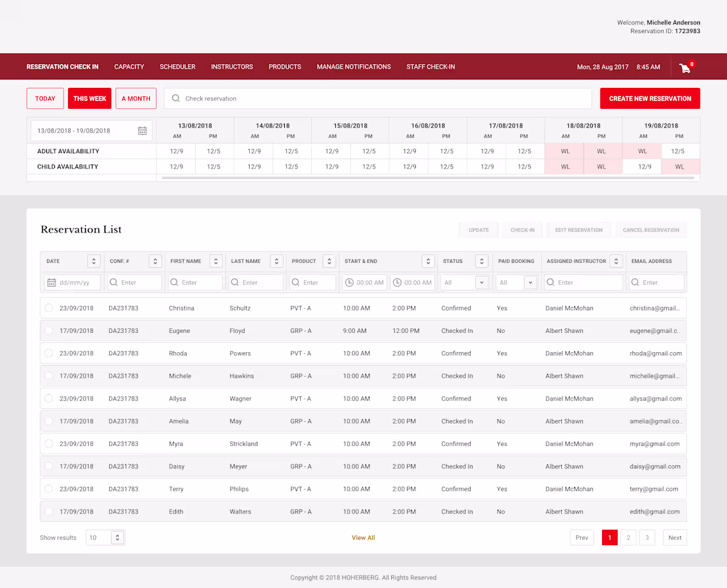Viewport: 727px width, 588px height.
Task: Click the CREATE NEW RESERVATION button
Action: click(x=650, y=98)
